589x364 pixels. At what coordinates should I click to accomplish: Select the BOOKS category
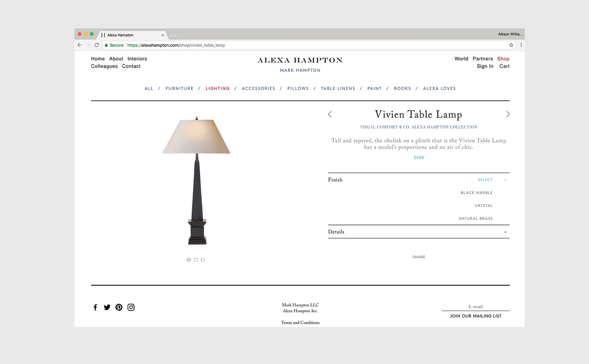tap(402, 89)
